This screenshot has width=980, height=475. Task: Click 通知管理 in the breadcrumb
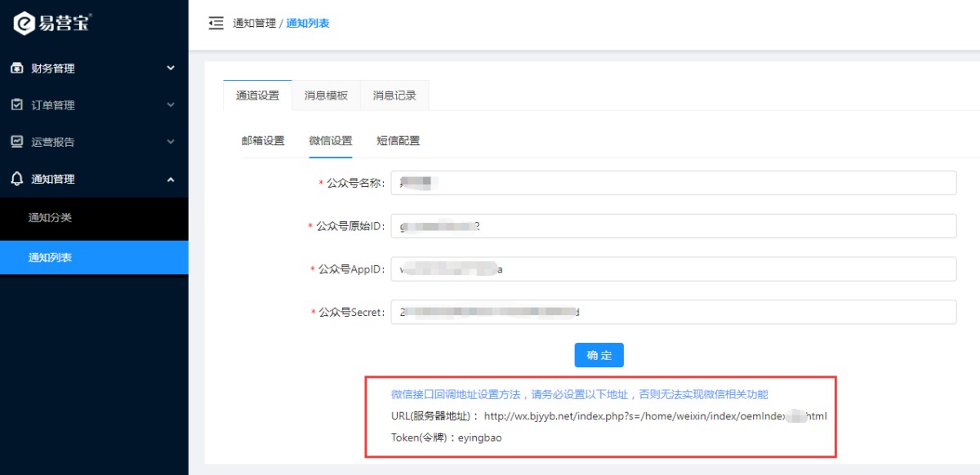point(254,24)
